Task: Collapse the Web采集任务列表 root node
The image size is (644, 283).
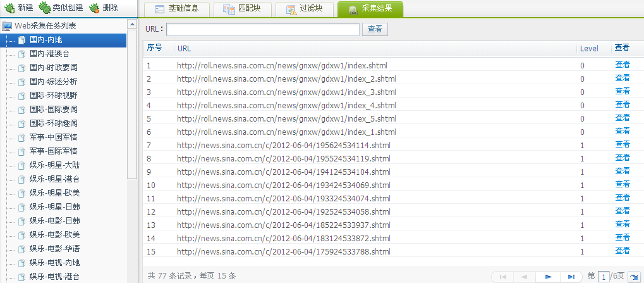Action: coord(7,26)
